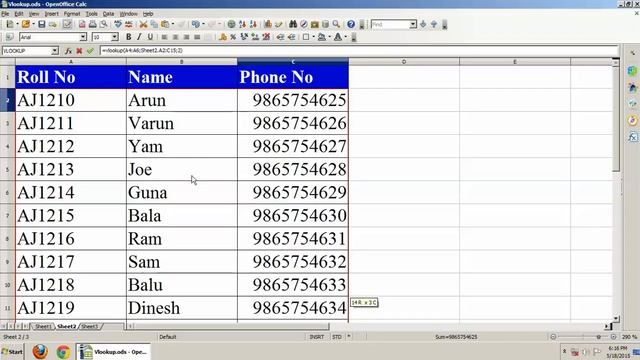Click the Zoom magnifier icon
The height and width of the screenshot is (360, 640).
click(336, 24)
